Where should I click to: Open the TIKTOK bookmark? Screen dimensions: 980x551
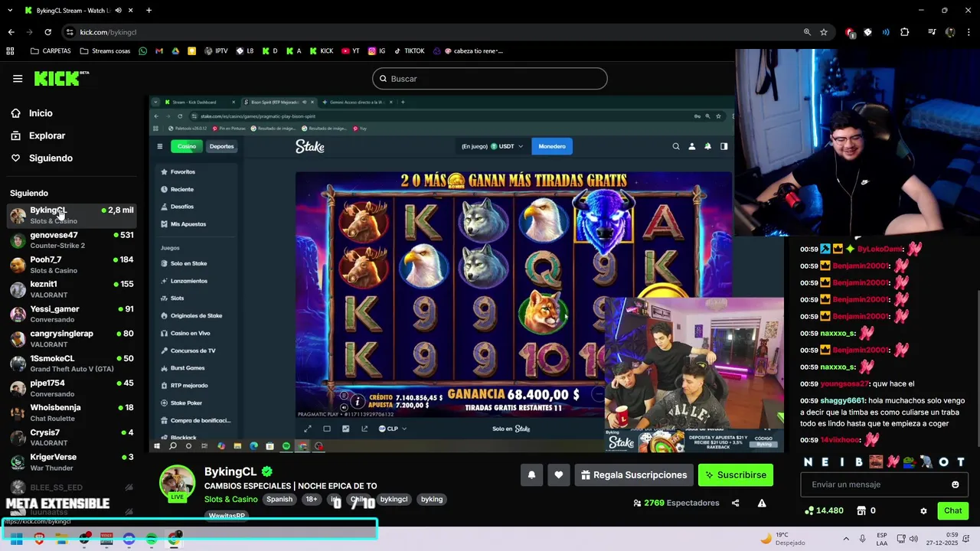click(409, 51)
